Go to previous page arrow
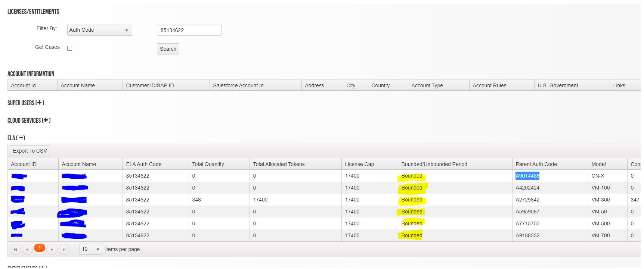 [27, 249]
